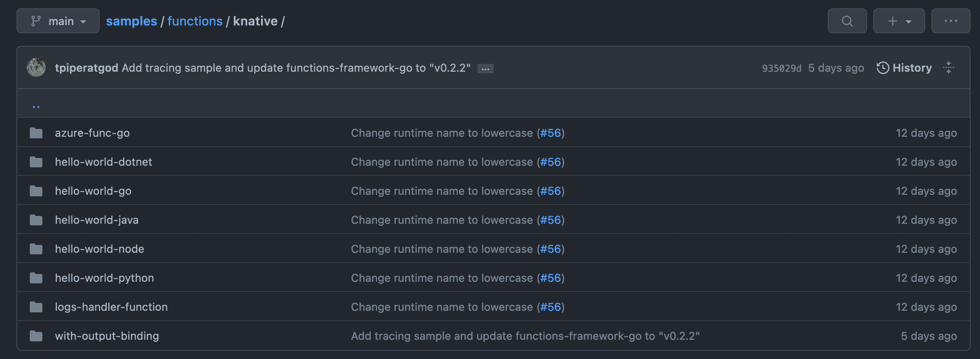Click tpiperatgod's avatar image
Screen dimensions: 980x359
pos(36,67)
